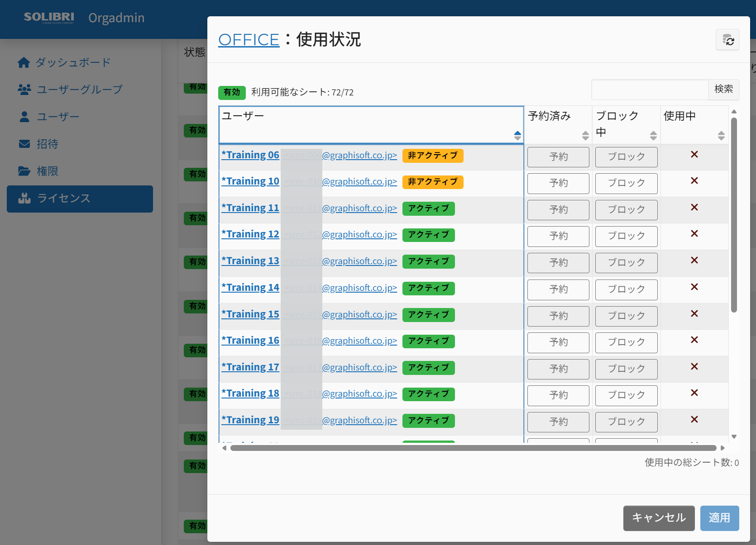
Task: Select Licenses (ライセンス) in sidebar
Action: tap(80, 199)
